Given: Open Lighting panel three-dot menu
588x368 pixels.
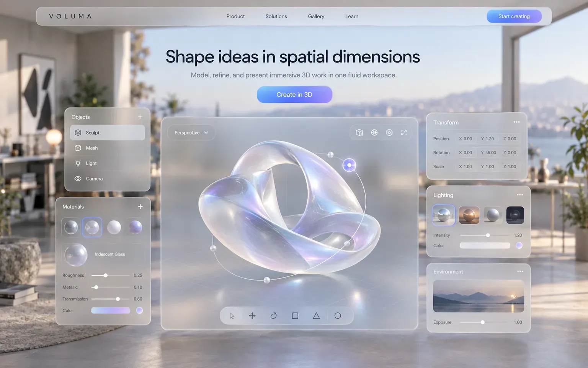Looking at the screenshot, I should pos(520,195).
